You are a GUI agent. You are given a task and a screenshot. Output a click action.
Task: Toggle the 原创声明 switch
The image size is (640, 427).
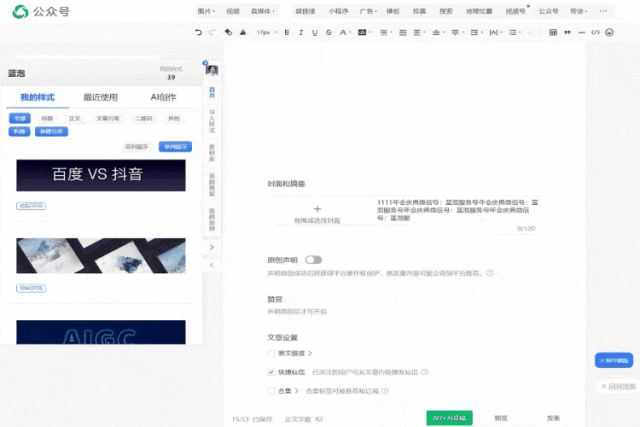(313, 260)
